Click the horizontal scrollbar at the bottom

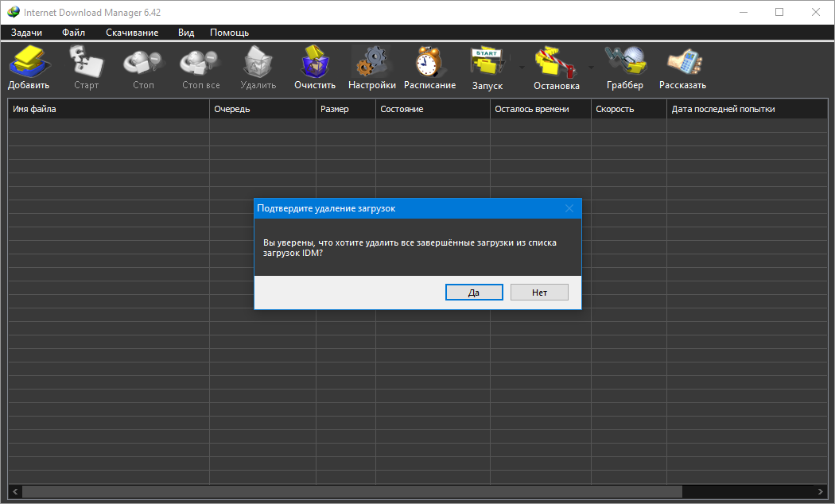coord(350,491)
